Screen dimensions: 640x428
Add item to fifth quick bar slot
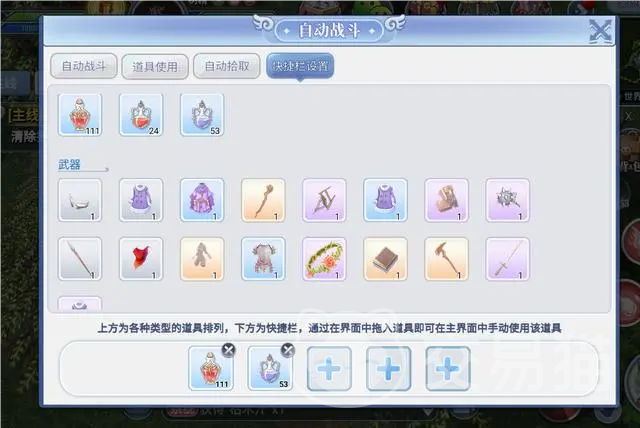pyautogui.click(x=448, y=369)
